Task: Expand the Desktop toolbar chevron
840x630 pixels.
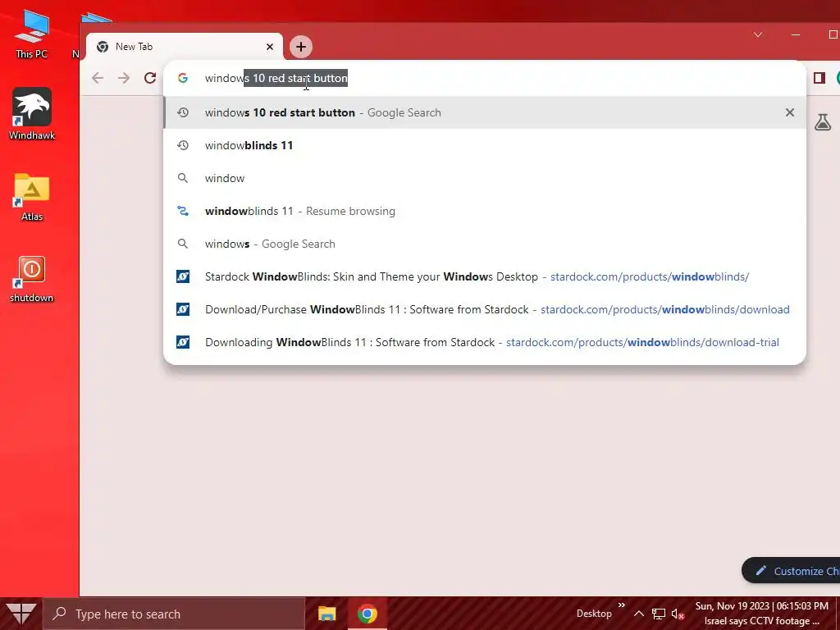Action: point(622,605)
